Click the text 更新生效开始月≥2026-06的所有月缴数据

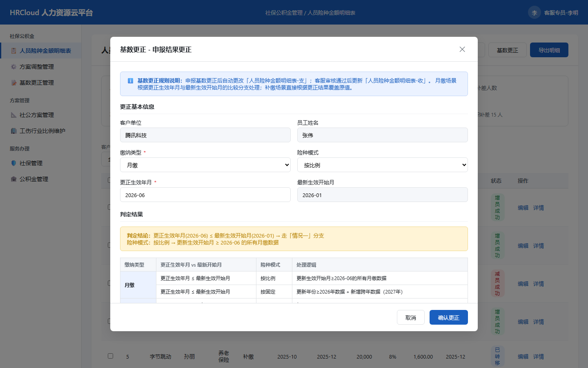click(x=341, y=278)
